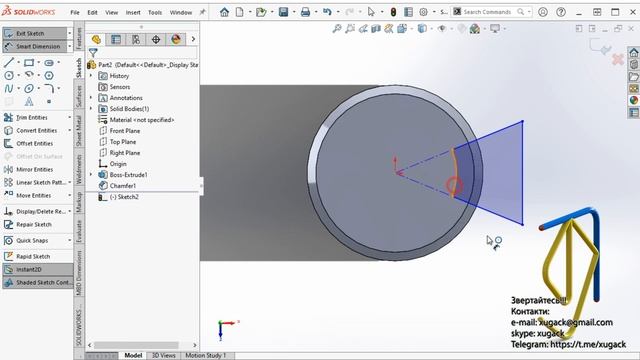
Task: Select the Line sketch tool
Action: (x=9, y=62)
